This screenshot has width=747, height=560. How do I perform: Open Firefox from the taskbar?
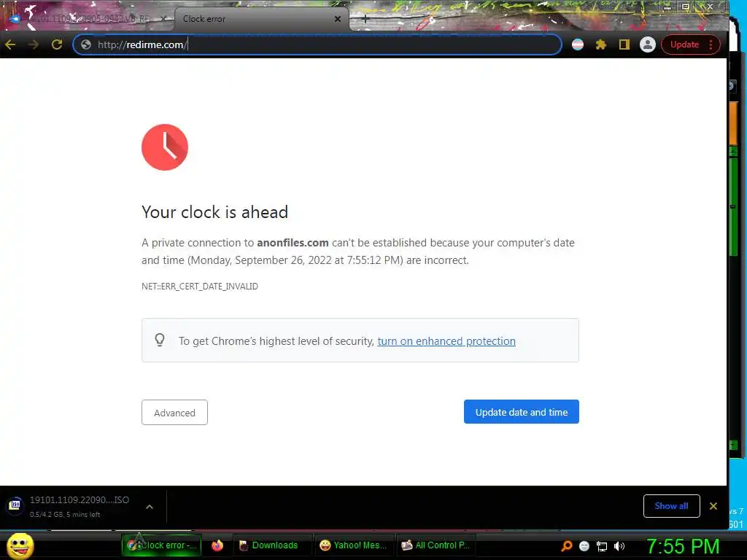(x=217, y=545)
